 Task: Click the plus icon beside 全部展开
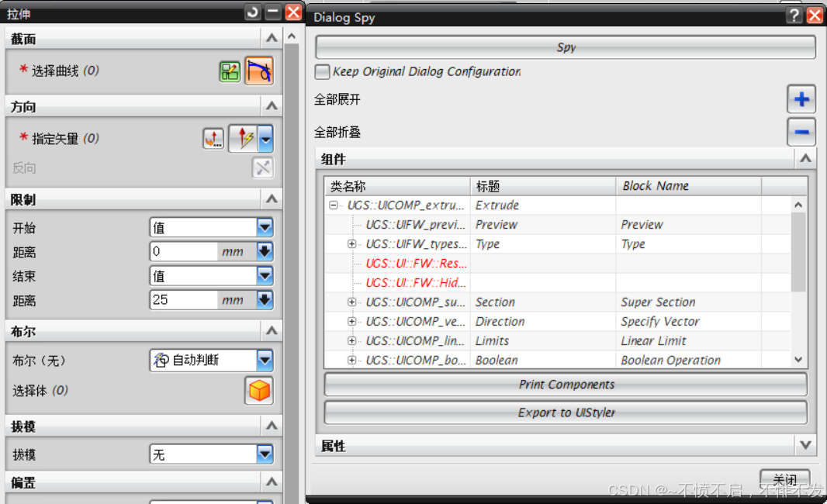(x=801, y=98)
